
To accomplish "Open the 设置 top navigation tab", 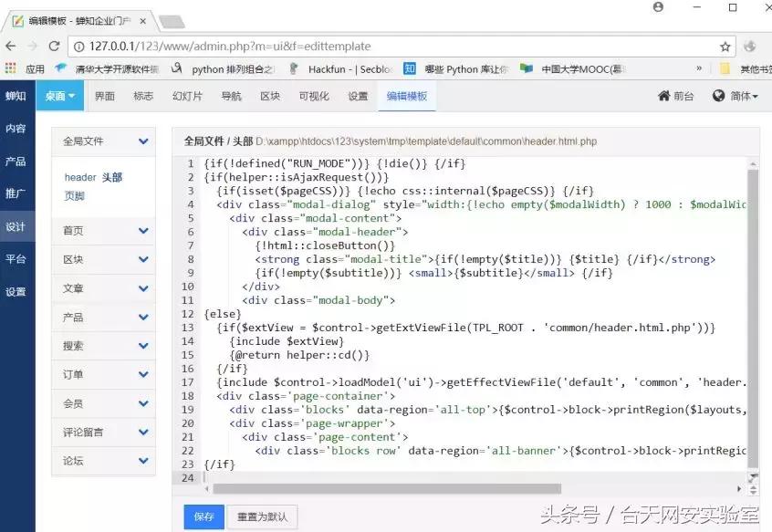I will [x=358, y=96].
